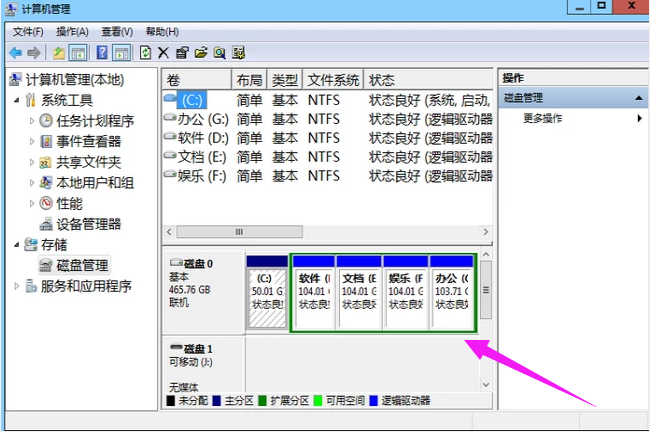Click the Up one level folder icon
Screen dimensions: 651x436
[59, 52]
